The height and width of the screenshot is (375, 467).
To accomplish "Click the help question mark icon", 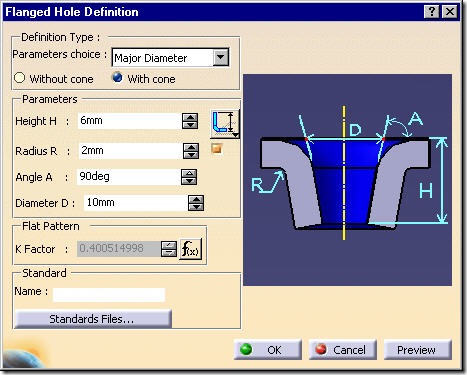I will [432, 12].
